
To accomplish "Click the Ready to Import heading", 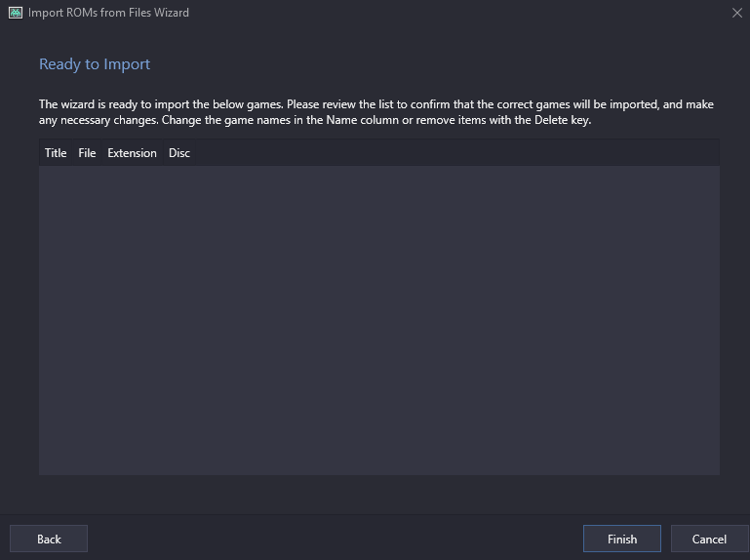I will point(95,64).
